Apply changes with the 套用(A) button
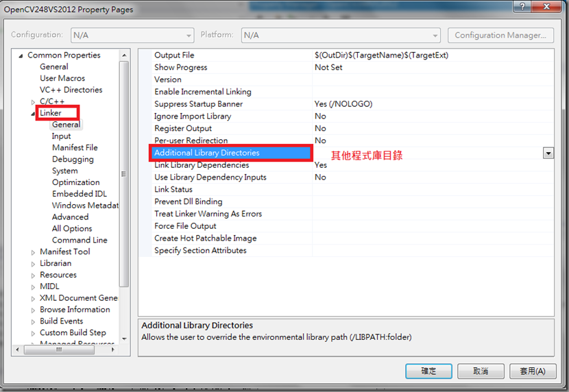Screen dimensions: 569x392 533,371
